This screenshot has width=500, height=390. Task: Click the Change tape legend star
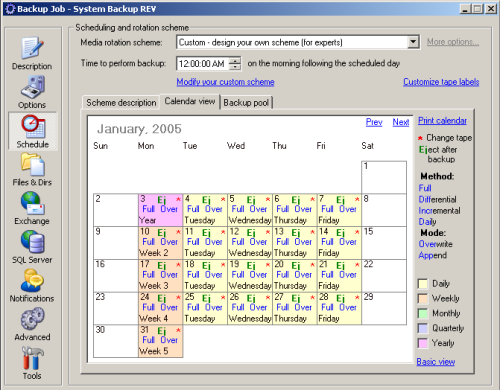(420, 138)
